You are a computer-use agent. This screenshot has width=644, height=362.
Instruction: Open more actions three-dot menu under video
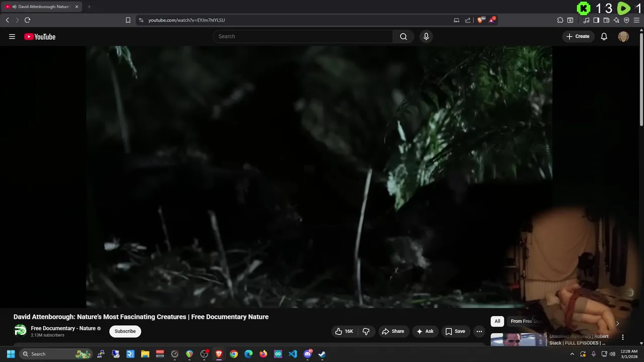click(479, 331)
